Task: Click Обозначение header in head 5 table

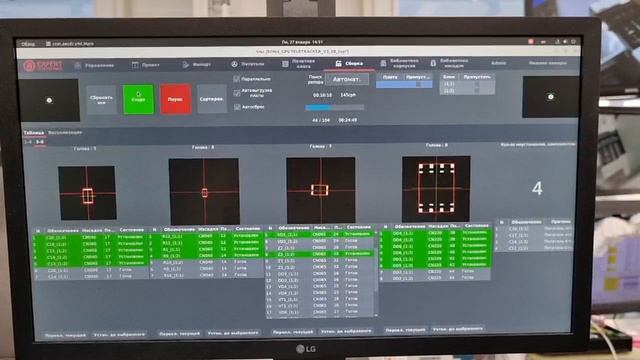Action: click(63, 231)
